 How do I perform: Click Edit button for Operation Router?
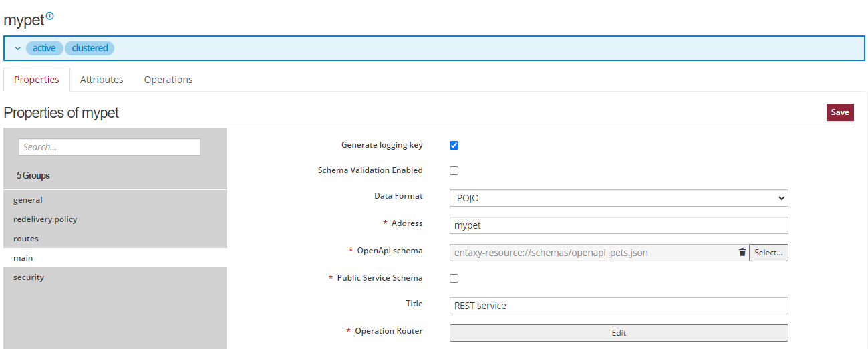[618, 333]
